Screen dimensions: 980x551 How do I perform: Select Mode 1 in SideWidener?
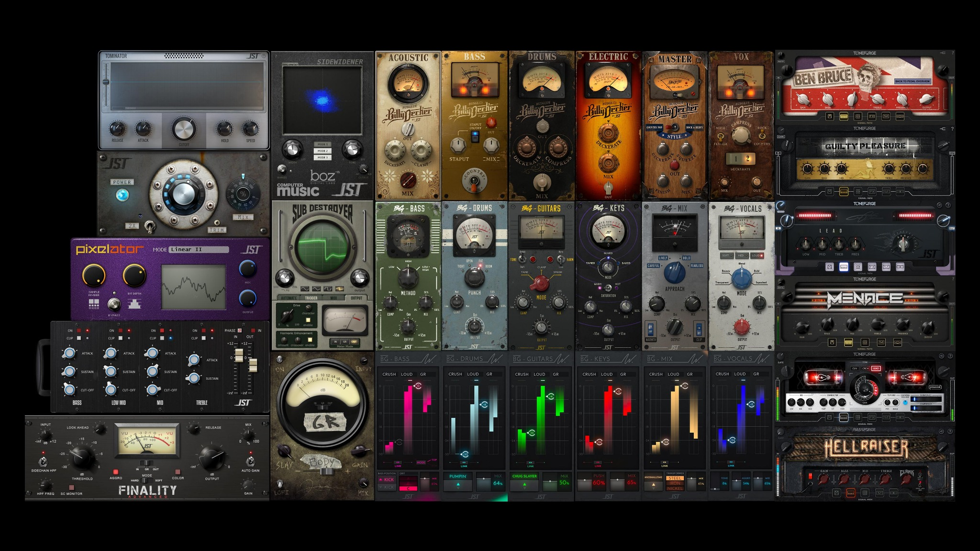pos(322,144)
